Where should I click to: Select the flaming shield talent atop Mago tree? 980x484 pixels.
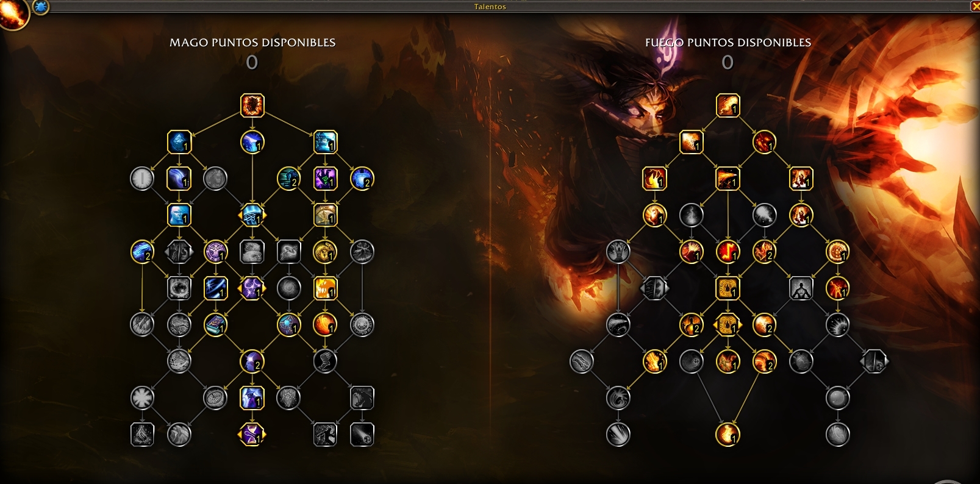252,105
